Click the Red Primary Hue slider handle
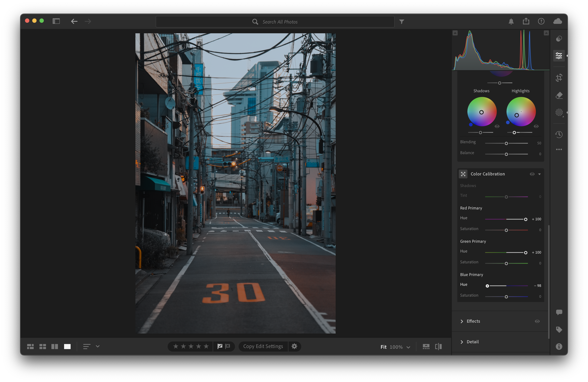 coord(526,219)
